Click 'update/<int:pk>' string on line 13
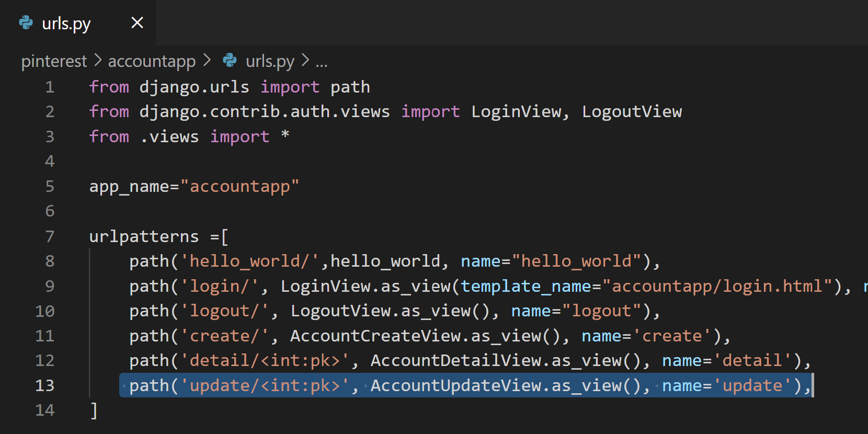The width and height of the screenshot is (868, 434). pos(265,385)
